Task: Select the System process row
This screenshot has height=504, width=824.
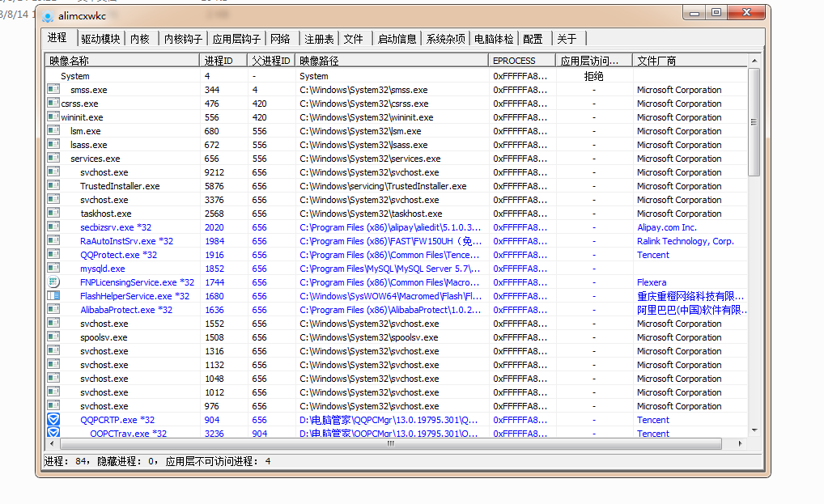Action: pos(397,75)
